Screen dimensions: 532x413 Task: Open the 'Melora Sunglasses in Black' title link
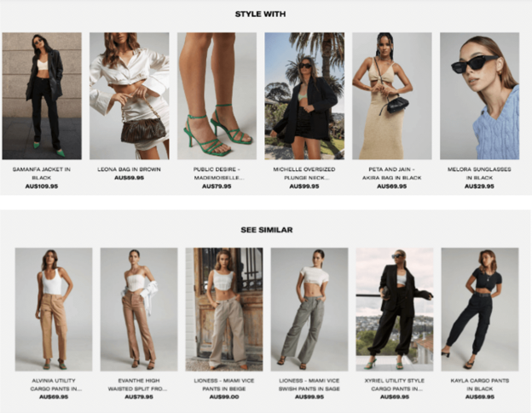coord(479,173)
